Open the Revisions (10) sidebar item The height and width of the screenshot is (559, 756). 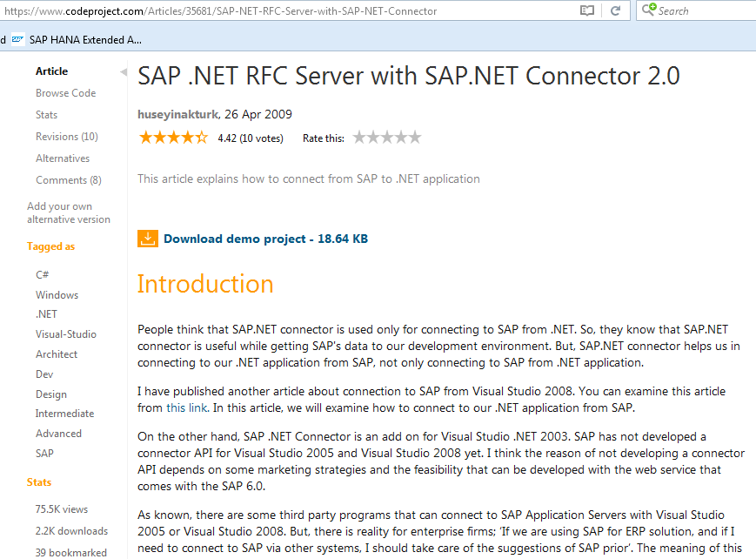(66, 137)
